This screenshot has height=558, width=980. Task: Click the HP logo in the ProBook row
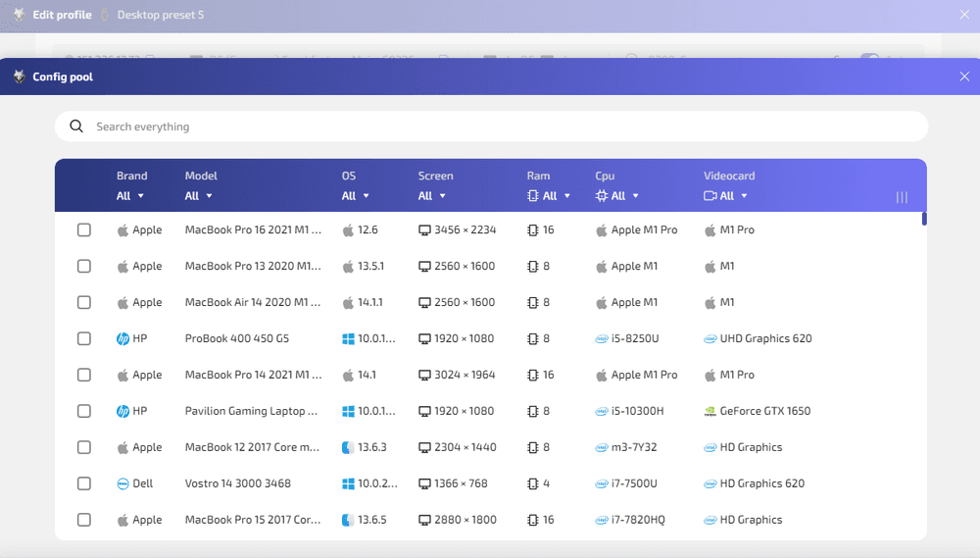[x=123, y=339]
